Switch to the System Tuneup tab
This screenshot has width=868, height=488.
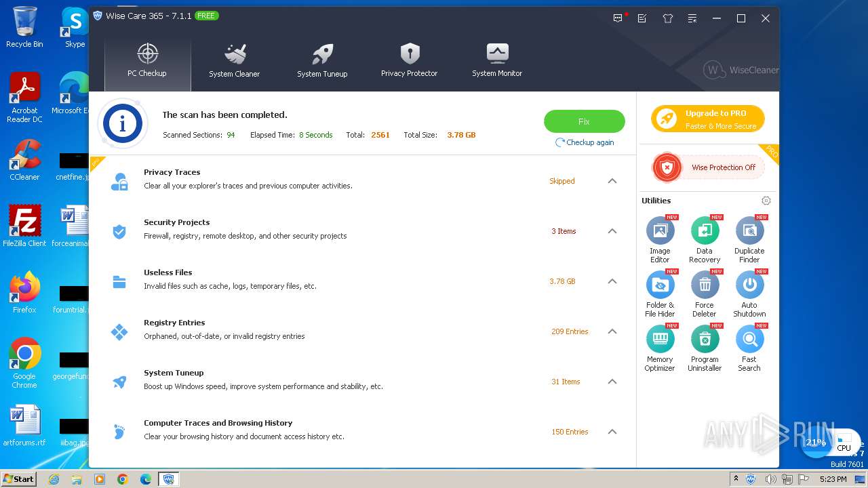322,61
